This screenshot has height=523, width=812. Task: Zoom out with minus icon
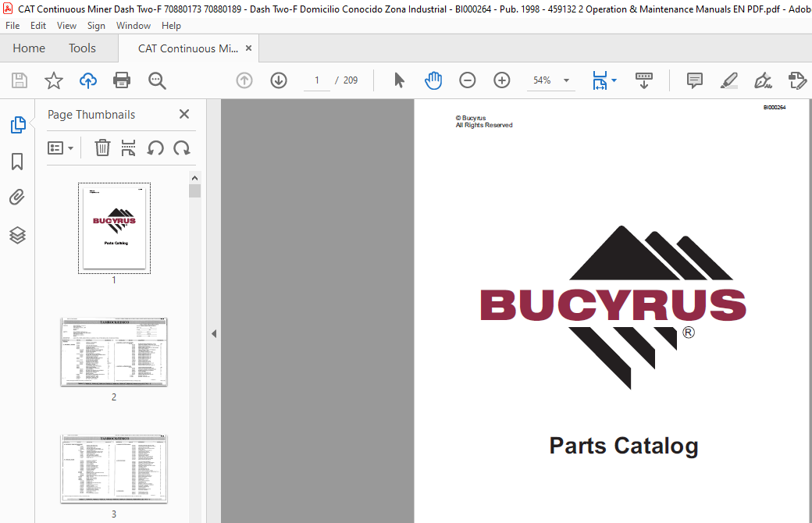pyautogui.click(x=467, y=80)
